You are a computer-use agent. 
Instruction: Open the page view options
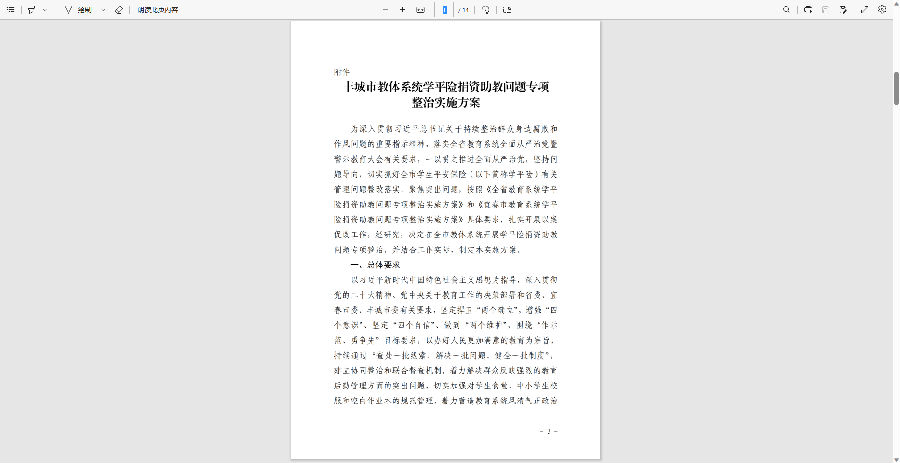point(507,10)
